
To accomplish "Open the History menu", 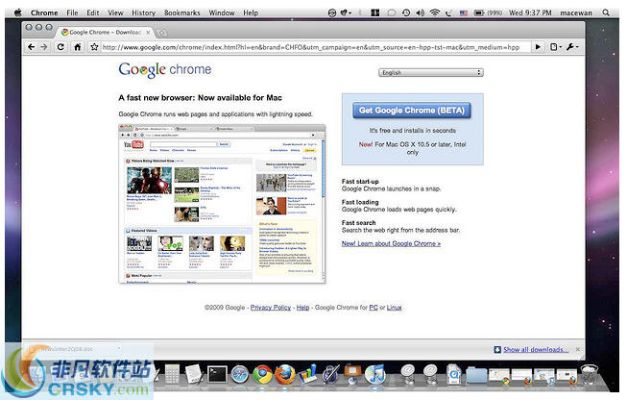I will (x=143, y=13).
